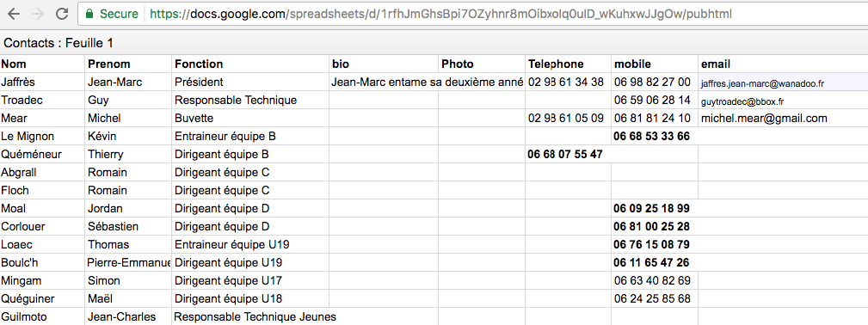
Task: Click the guytroadec@bbox.fr email cell
Action: (784, 101)
